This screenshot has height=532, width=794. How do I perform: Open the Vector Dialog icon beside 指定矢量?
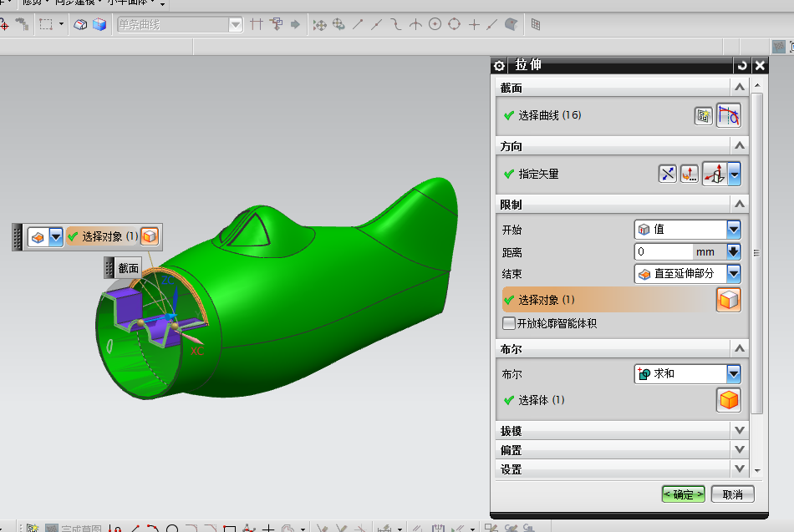(x=689, y=173)
